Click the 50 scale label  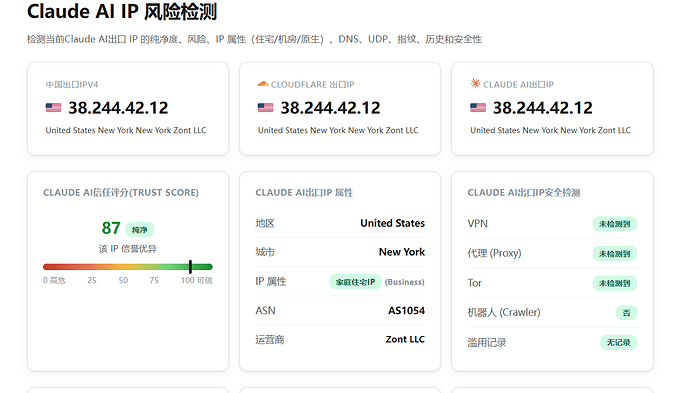click(123, 280)
